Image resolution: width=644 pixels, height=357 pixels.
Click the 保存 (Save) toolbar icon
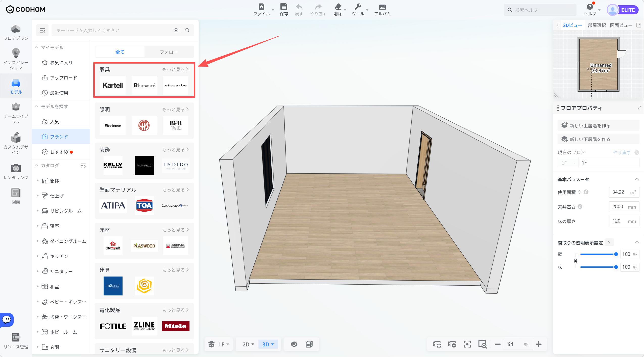tap(284, 10)
